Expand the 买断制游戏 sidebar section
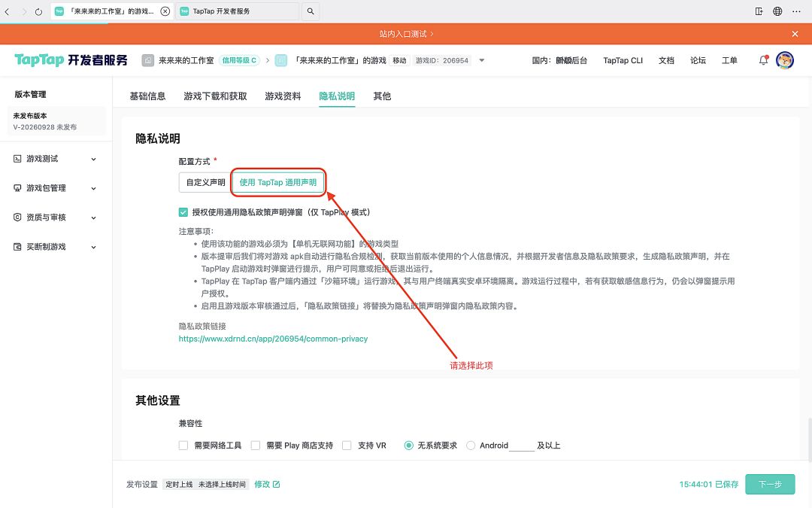Image resolution: width=812 pixels, height=508 pixels. tap(94, 248)
